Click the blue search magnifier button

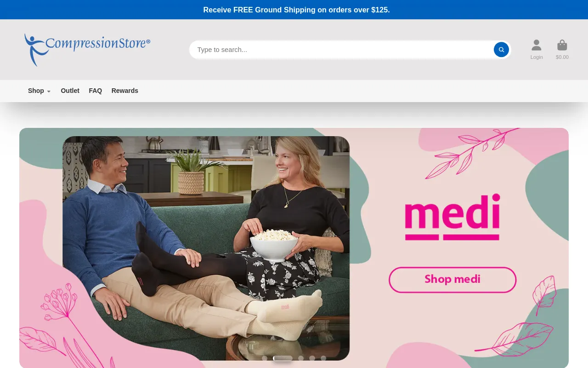point(501,50)
